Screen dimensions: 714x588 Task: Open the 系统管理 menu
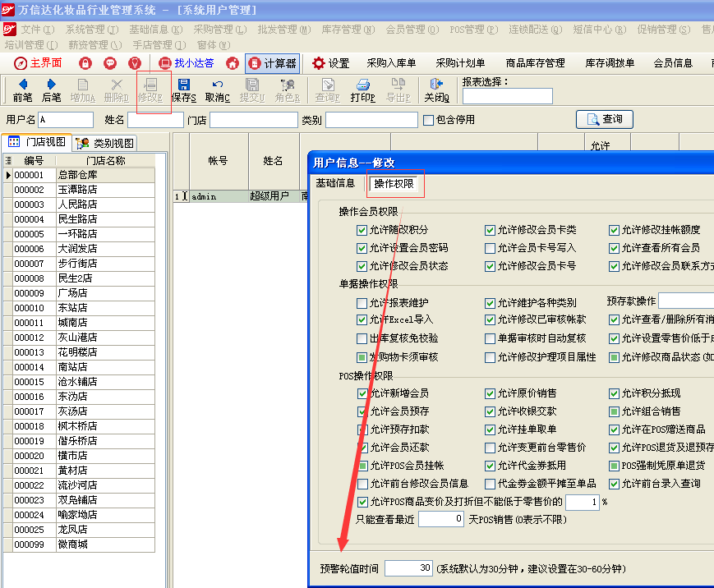click(92, 30)
